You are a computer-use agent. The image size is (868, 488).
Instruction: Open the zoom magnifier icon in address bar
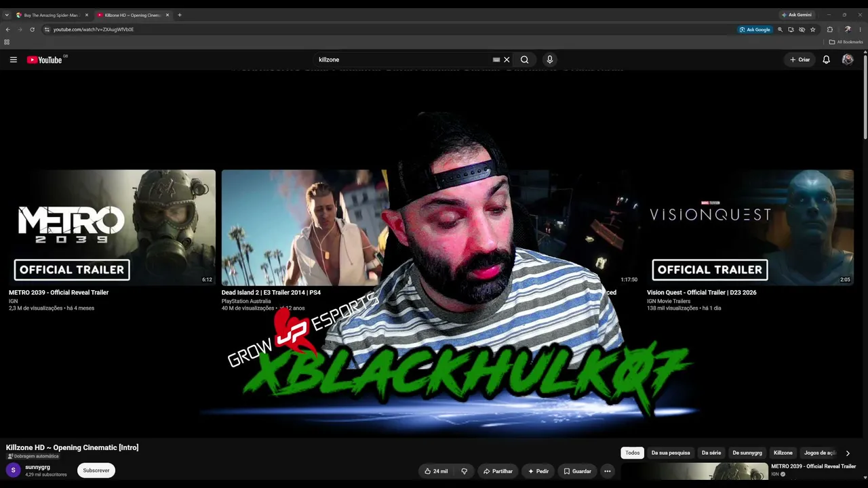780,30
